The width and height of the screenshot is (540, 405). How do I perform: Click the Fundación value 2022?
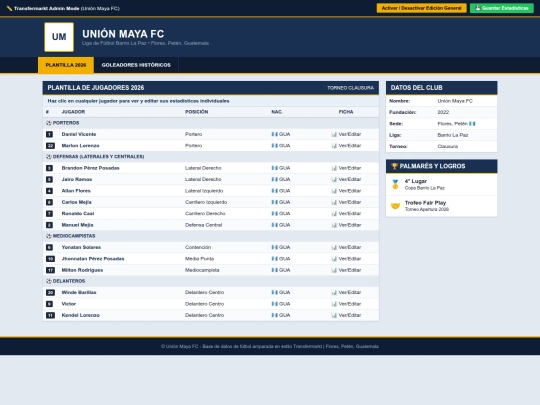point(443,112)
